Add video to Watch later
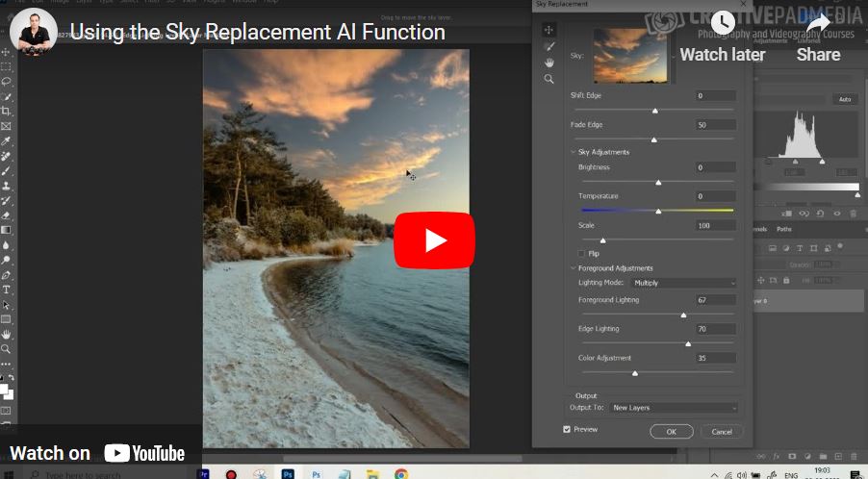868x479 pixels. tap(723, 38)
